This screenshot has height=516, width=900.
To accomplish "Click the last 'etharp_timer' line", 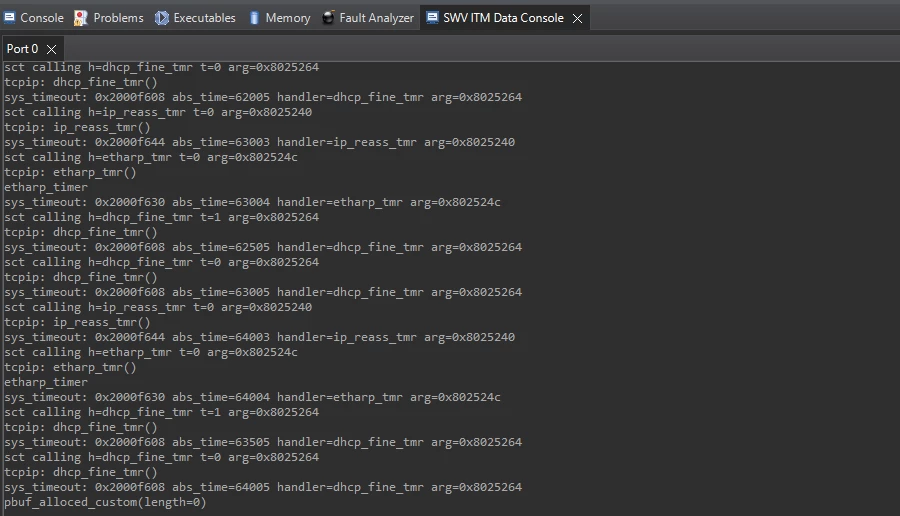I will coord(46,382).
